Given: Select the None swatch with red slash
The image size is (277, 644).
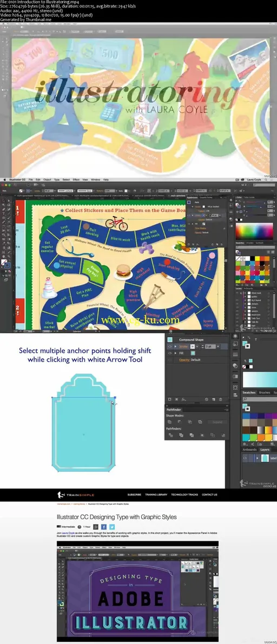Looking at the screenshot, I should 245,367.
